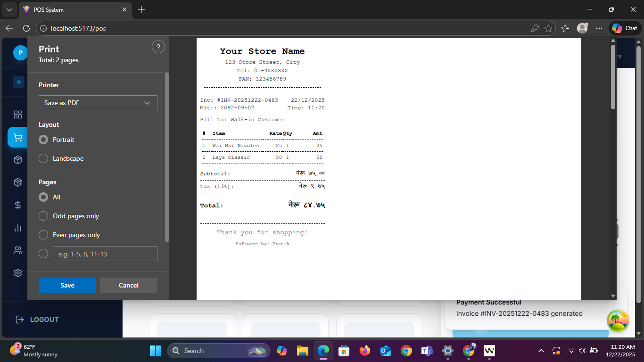
Task: Select the custom page range radio button
Action: point(43,254)
